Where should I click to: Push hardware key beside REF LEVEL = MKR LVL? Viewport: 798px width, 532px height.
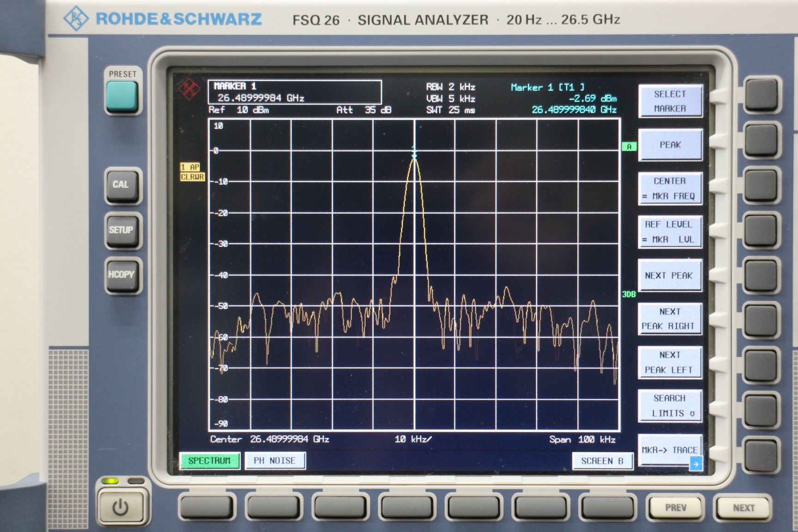coord(762,230)
